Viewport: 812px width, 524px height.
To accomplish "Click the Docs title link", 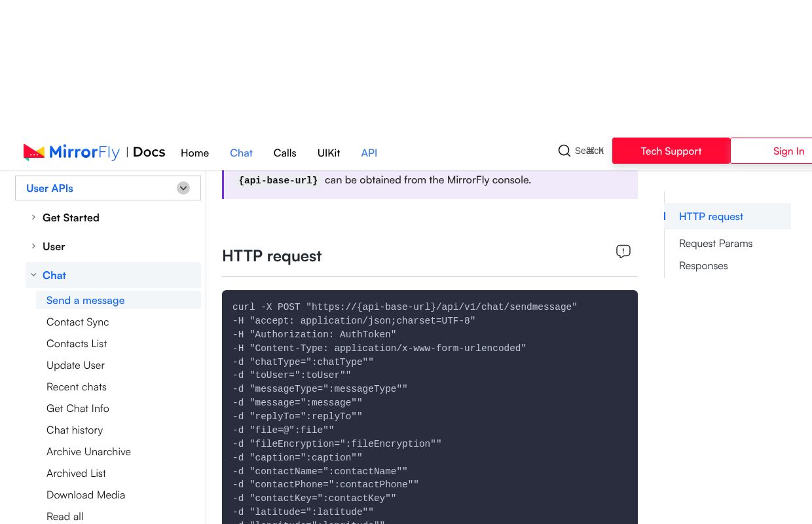I will pos(149,152).
